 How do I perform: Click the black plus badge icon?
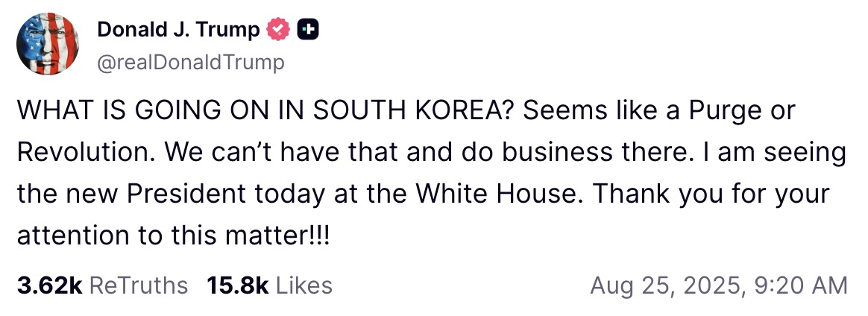pos(308,30)
